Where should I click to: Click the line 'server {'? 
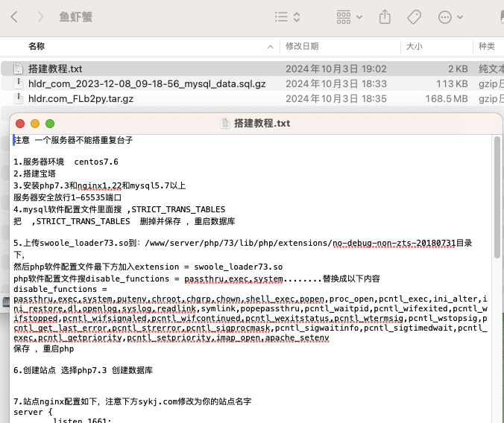pos(33,412)
